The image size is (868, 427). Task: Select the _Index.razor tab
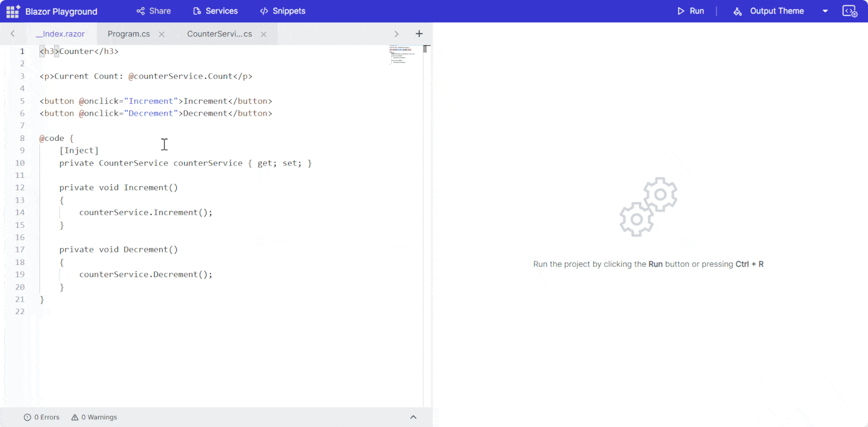coord(61,33)
